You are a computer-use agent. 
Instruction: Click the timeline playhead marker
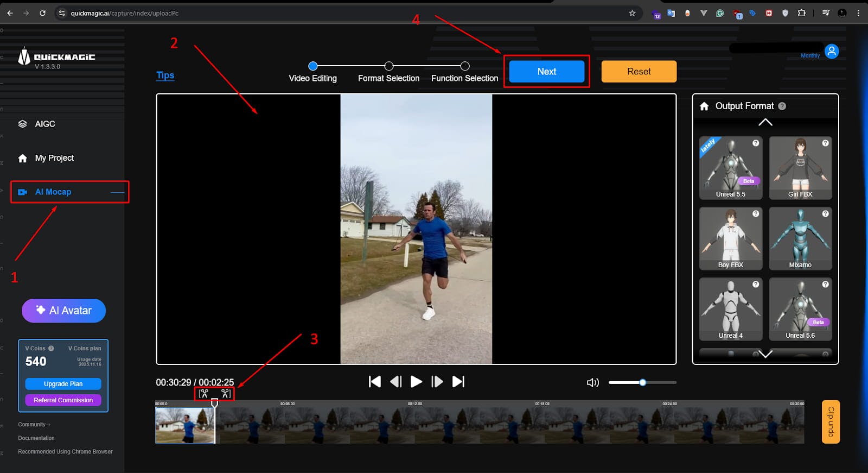tap(215, 403)
